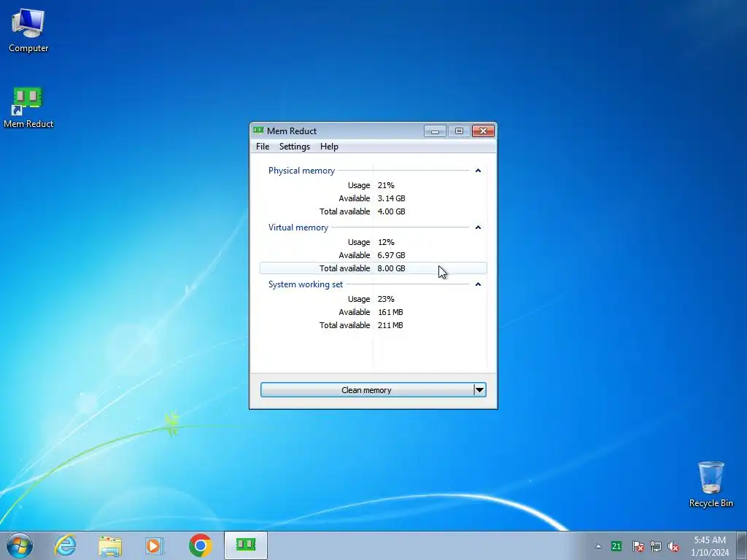747x560 pixels.
Task: Click the Windows Start orb
Action: click(20, 545)
